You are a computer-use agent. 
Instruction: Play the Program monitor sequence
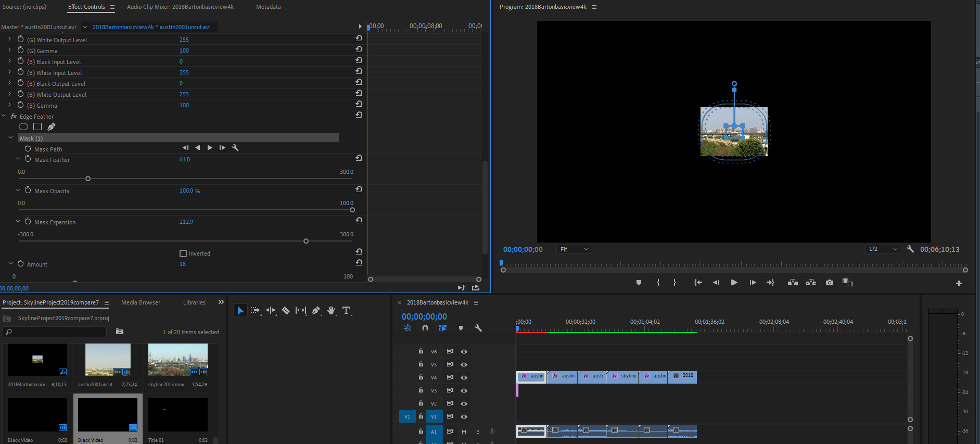[734, 283]
